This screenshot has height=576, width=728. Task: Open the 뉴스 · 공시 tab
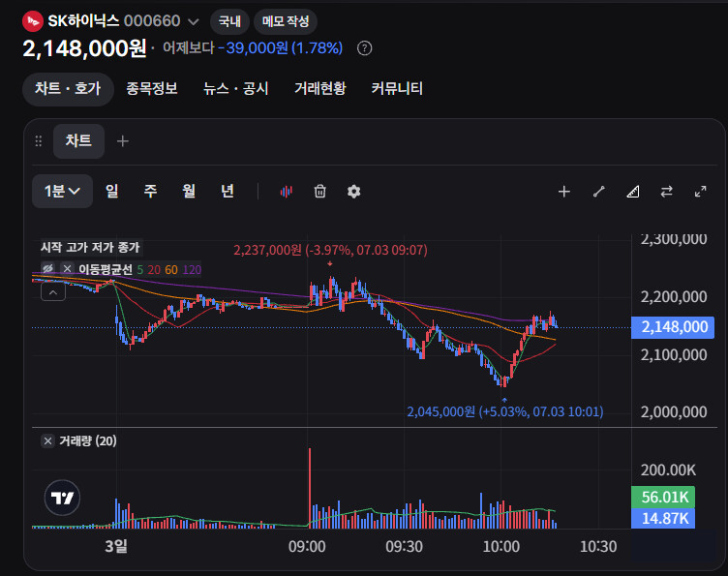(236, 89)
